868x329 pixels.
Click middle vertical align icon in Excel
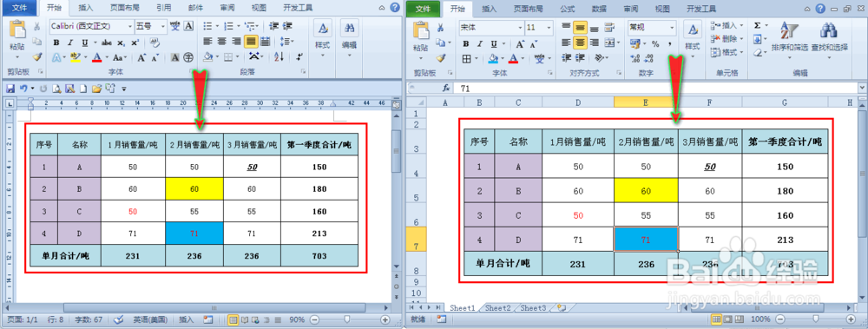[580, 27]
